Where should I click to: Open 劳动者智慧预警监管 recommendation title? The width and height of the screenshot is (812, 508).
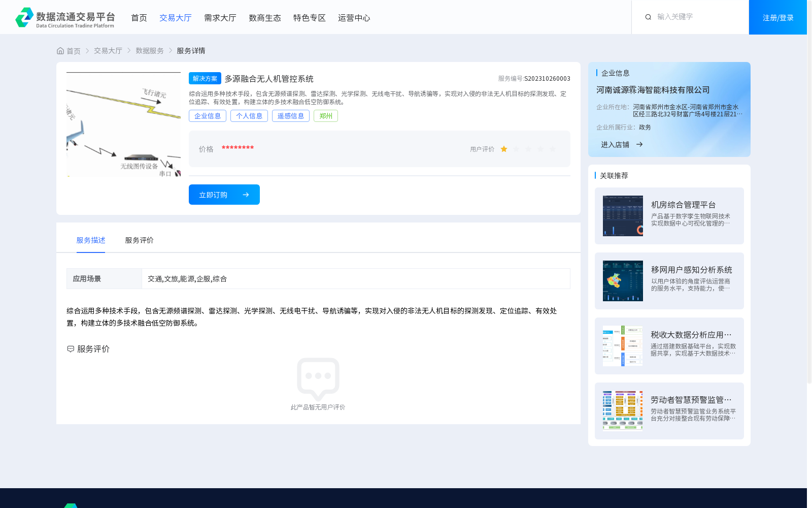click(x=691, y=400)
